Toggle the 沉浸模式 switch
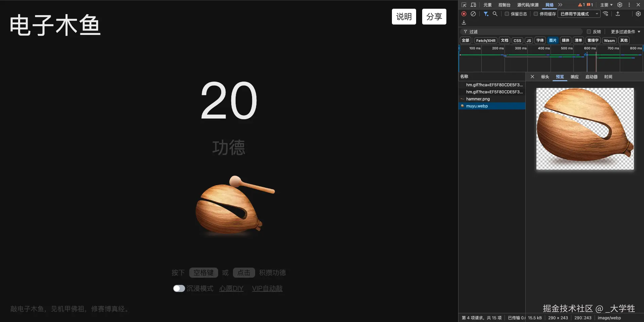The width and height of the screenshot is (644, 322). tap(179, 288)
